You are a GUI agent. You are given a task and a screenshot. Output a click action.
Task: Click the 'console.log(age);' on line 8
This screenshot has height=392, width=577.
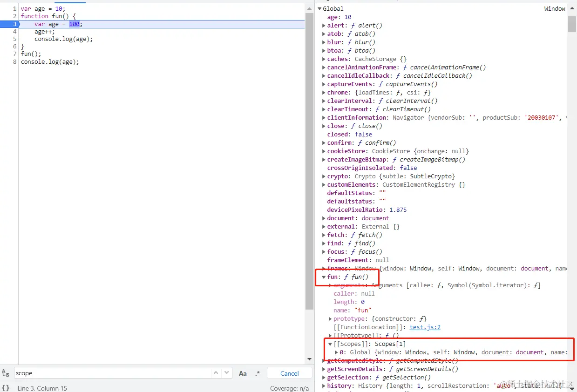click(x=50, y=61)
